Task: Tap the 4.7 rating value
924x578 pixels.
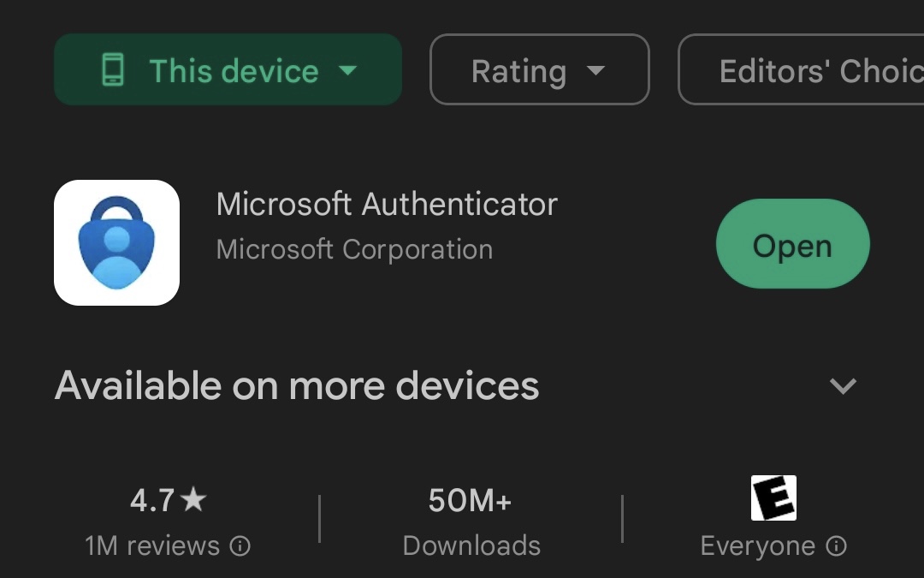Action: pos(152,500)
